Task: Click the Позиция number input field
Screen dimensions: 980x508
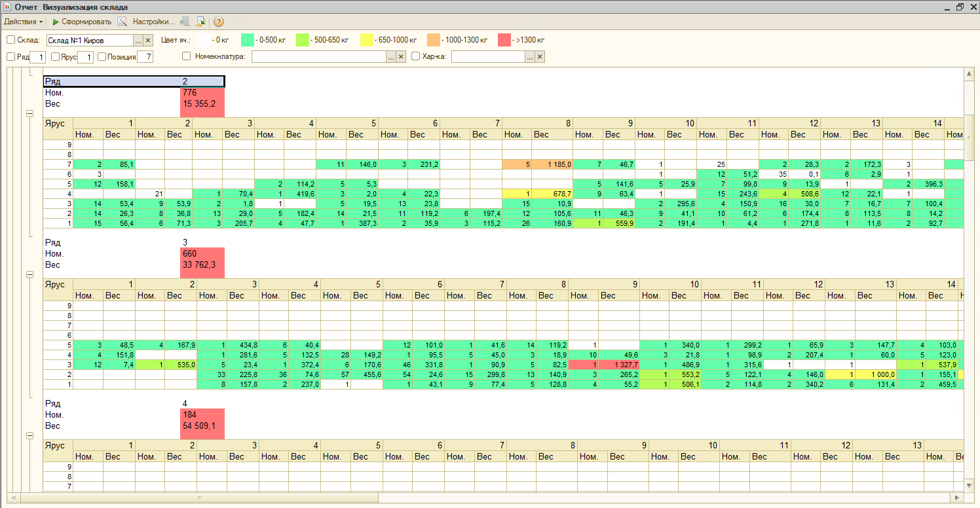Action: click(x=145, y=57)
